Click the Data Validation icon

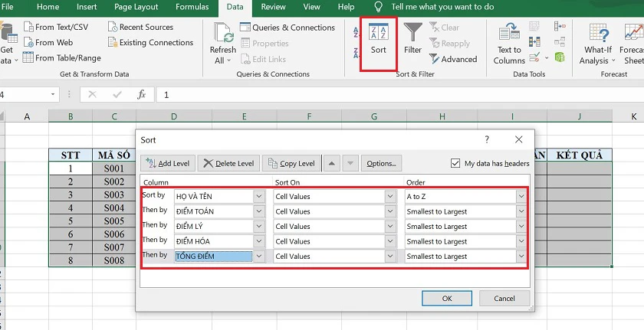coord(534,57)
